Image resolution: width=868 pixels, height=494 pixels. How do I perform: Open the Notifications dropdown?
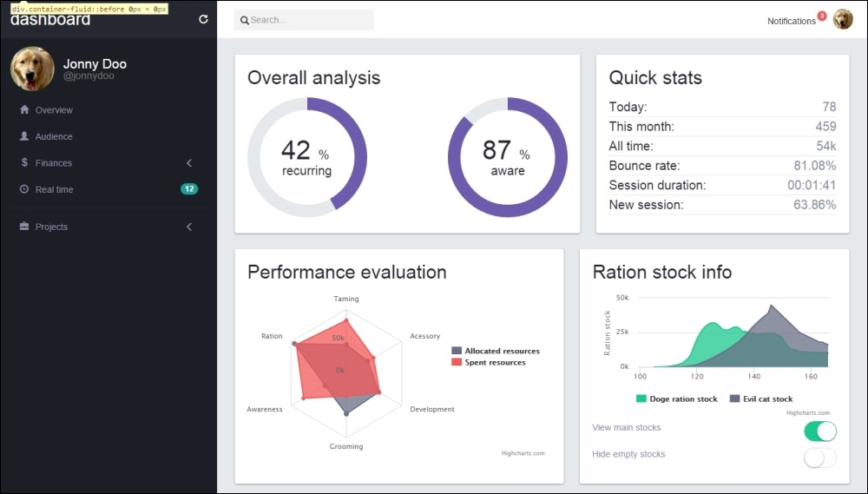point(792,21)
